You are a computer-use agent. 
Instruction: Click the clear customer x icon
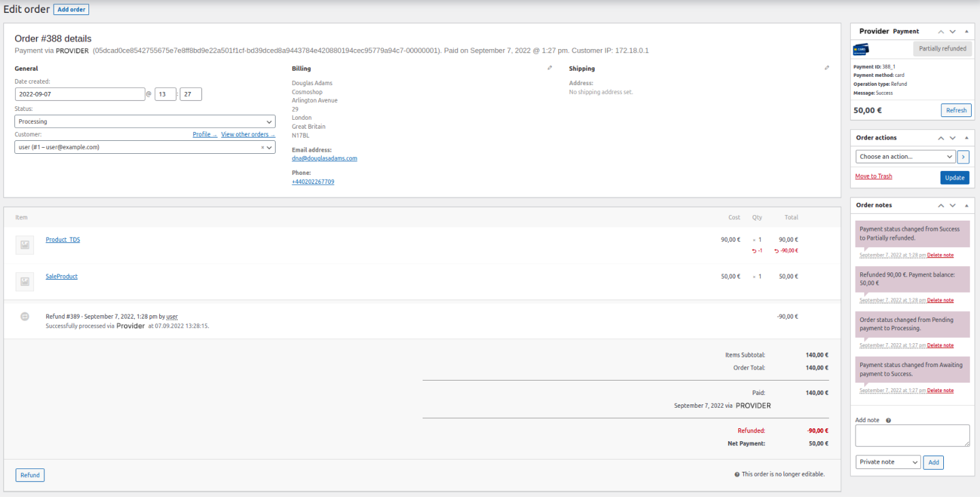click(x=263, y=147)
